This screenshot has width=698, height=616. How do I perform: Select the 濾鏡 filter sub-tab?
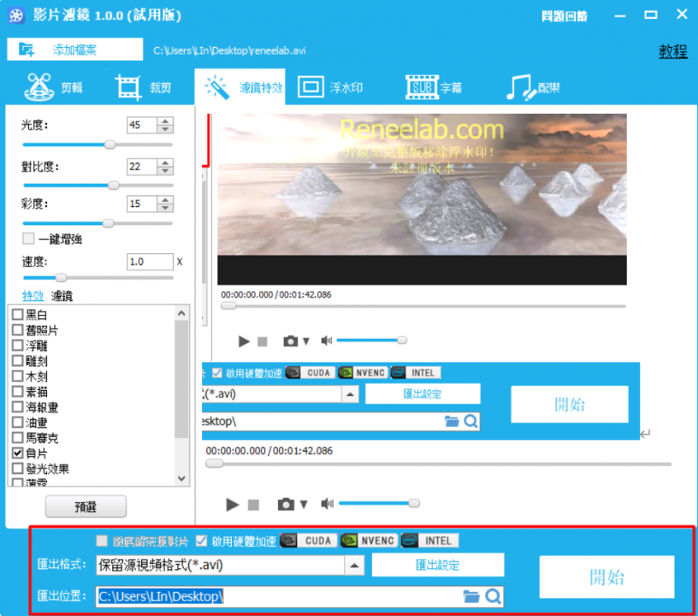click(x=62, y=295)
